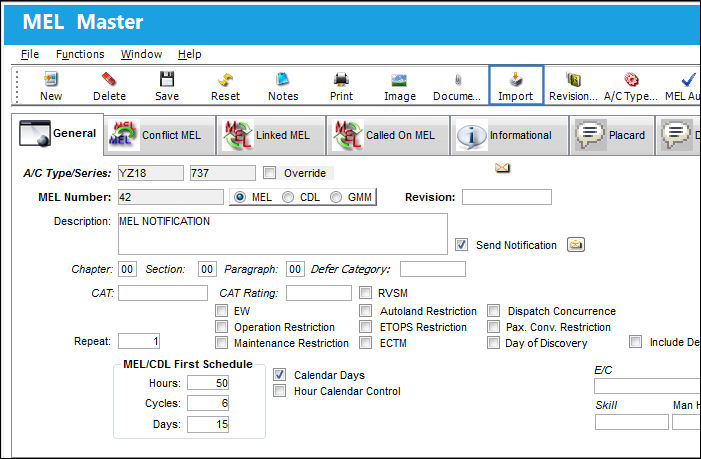This screenshot has height=459, width=701.
Task: Click the mail button beside Send Notification
Action: click(x=576, y=244)
